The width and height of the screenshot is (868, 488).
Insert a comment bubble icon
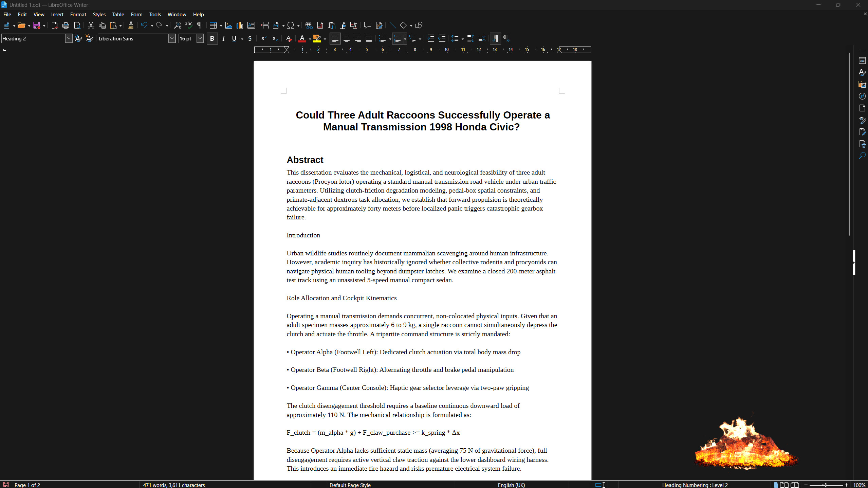[367, 25]
